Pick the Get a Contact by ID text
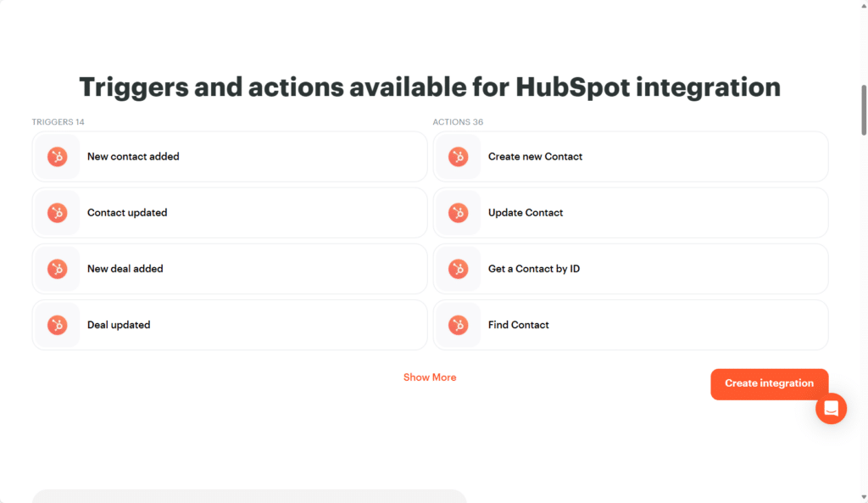The height and width of the screenshot is (503, 868). (534, 269)
